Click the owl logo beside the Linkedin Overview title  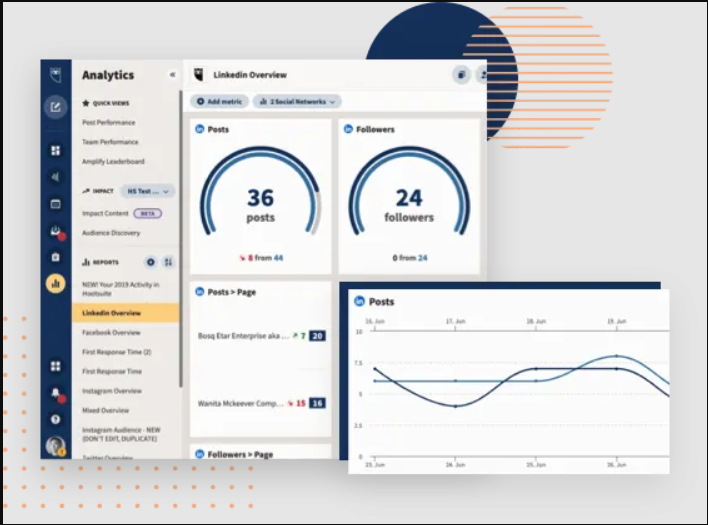[199, 75]
